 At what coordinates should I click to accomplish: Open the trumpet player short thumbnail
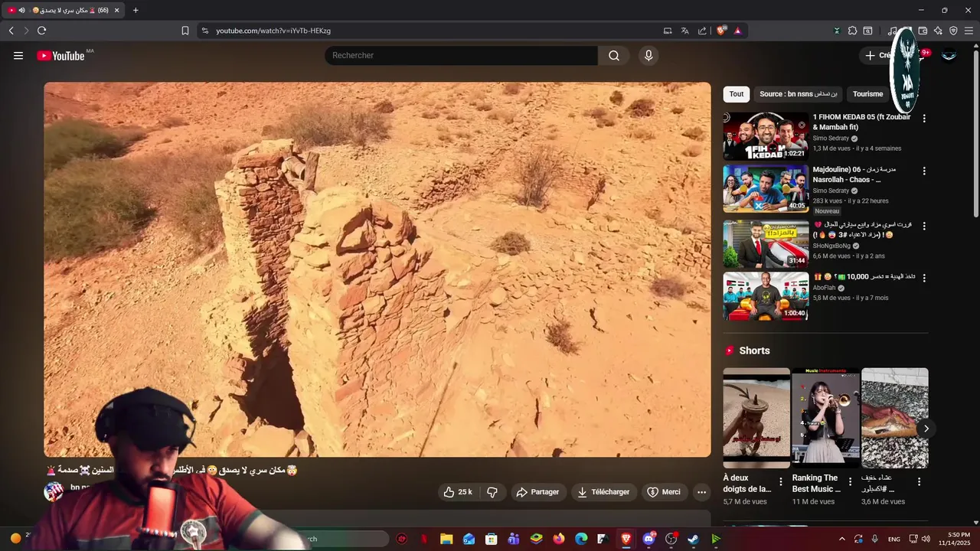pos(825,418)
